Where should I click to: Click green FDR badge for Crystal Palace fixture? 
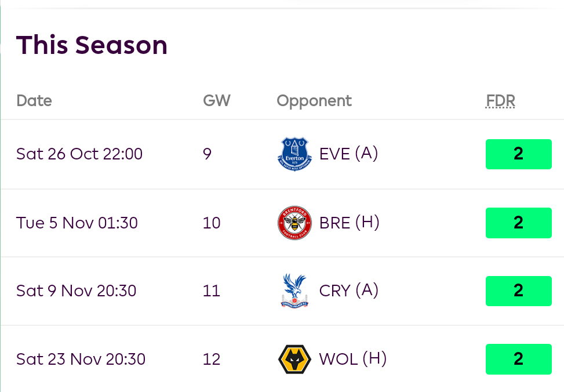click(x=518, y=291)
